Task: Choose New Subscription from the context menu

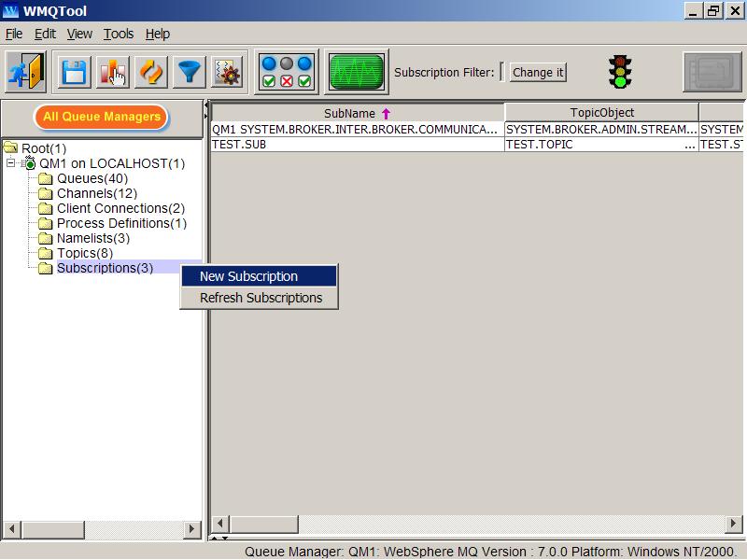Action: [x=259, y=276]
